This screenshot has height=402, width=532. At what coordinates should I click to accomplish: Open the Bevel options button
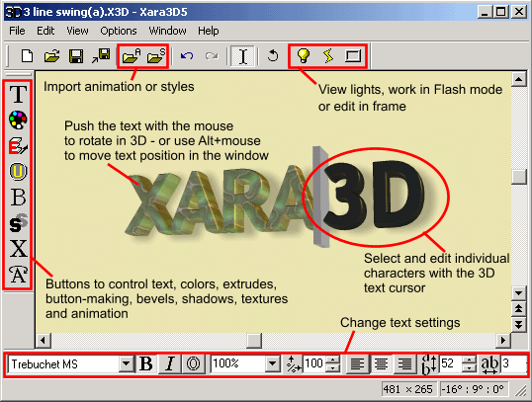(18, 197)
